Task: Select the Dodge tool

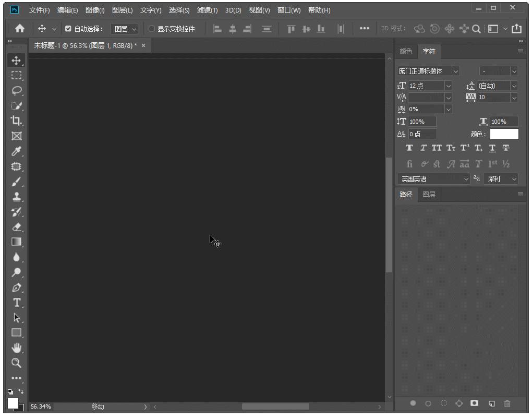Action: pos(16,272)
